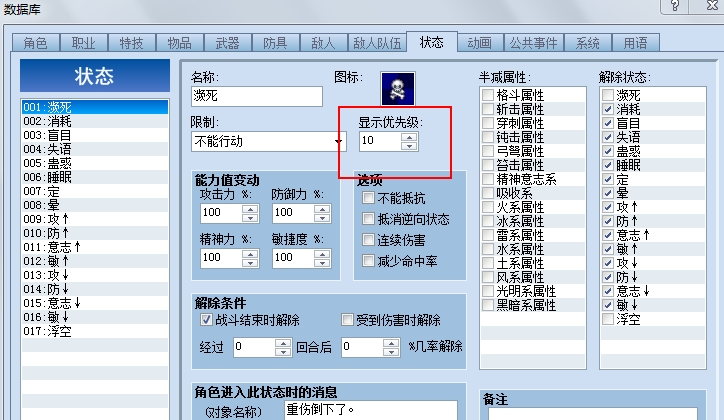Image resolution: width=724 pixels, height=420 pixels.
Task: Uncheck 战斗结束时解除 checkbox
Action: tap(206, 319)
